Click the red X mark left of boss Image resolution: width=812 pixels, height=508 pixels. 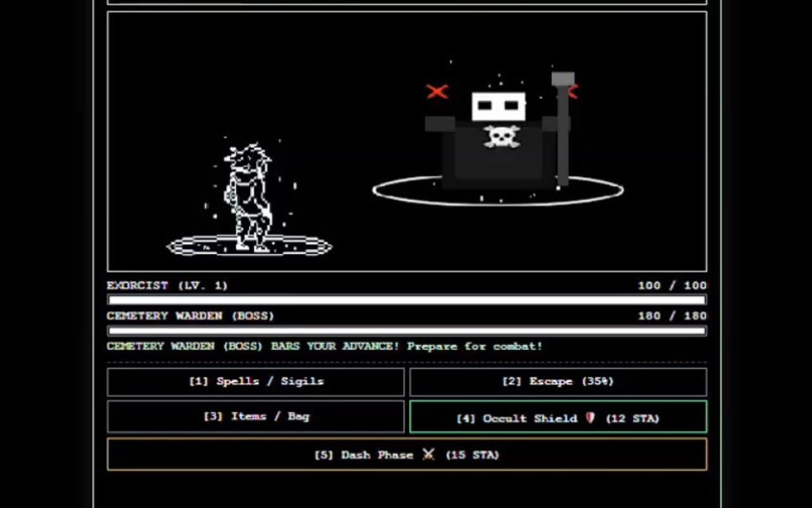pyautogui.click(x=437, y=91)
